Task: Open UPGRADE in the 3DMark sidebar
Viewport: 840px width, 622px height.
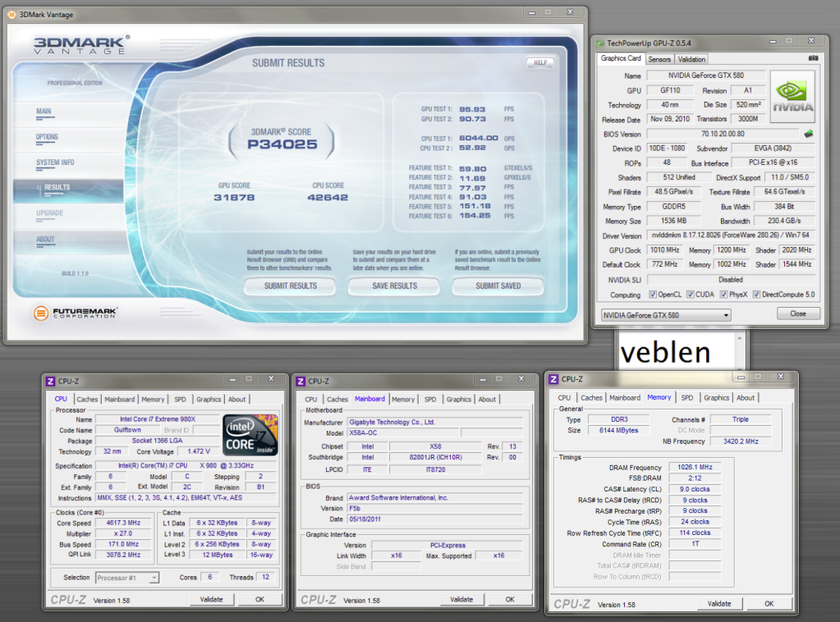Action: (50, 213)
